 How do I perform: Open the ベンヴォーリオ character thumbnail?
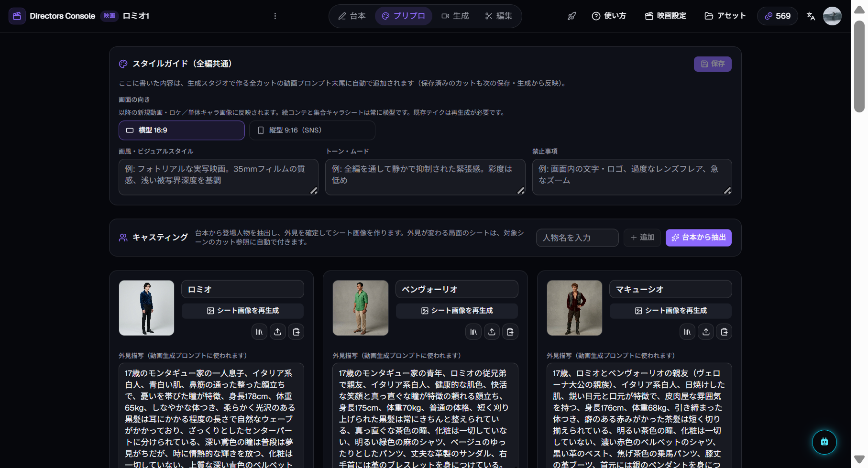coord(361,308)
